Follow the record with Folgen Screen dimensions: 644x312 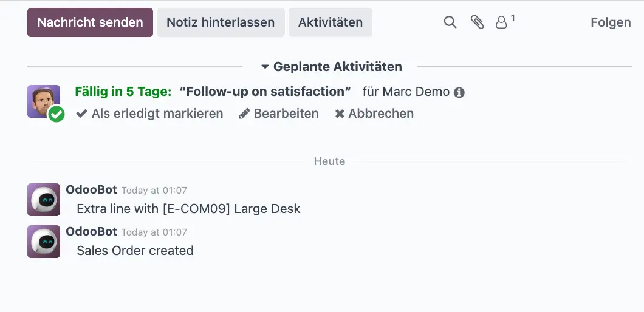pos(611,22)
